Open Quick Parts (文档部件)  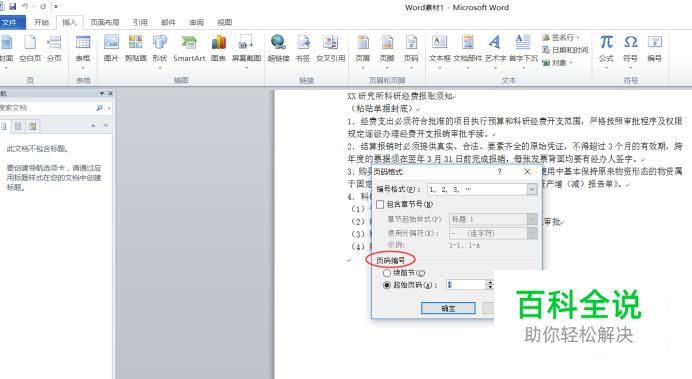point(467,51)
